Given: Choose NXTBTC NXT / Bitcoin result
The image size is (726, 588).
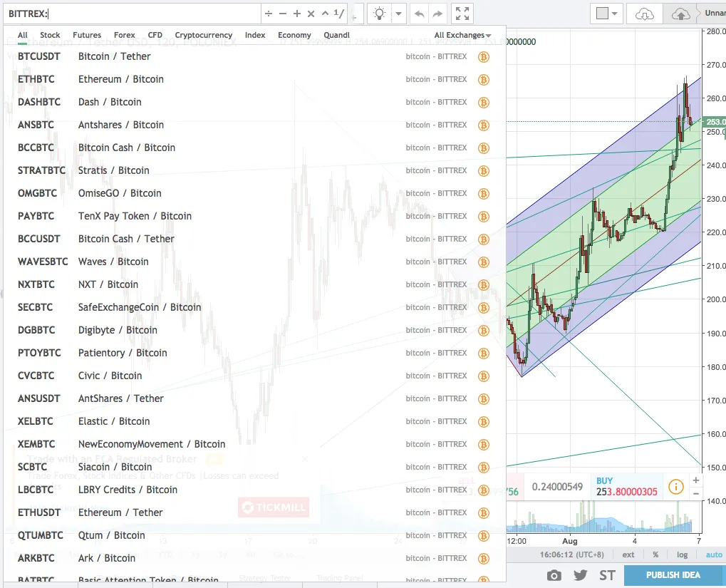Looking at the screenshot, I should pos(254,284).
